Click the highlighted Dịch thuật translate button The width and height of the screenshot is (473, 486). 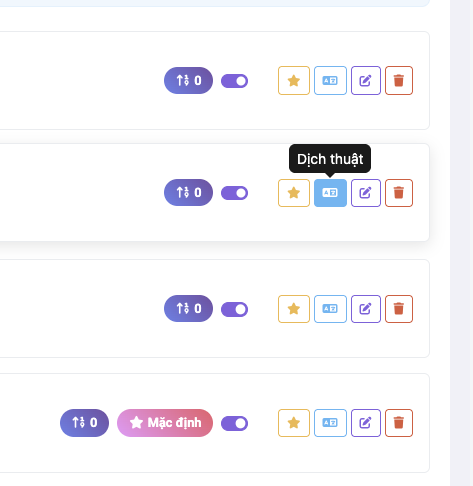330,193
